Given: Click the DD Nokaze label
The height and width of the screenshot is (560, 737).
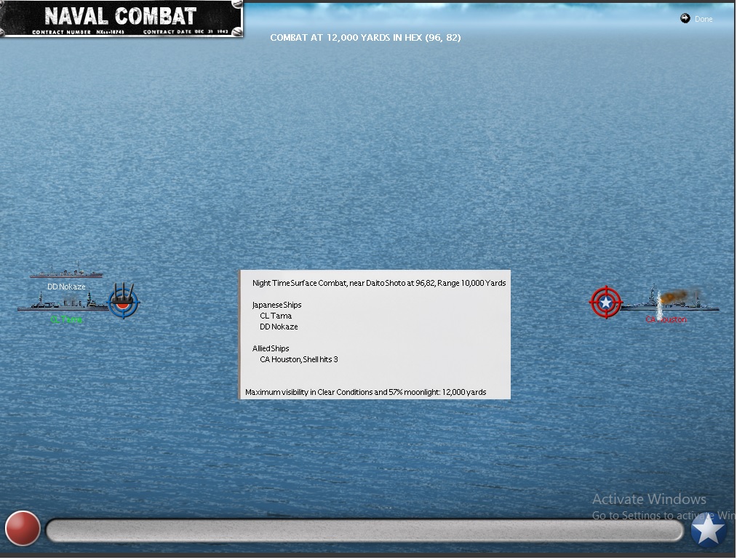Looking at the screenshot, I should click(66, 287).
